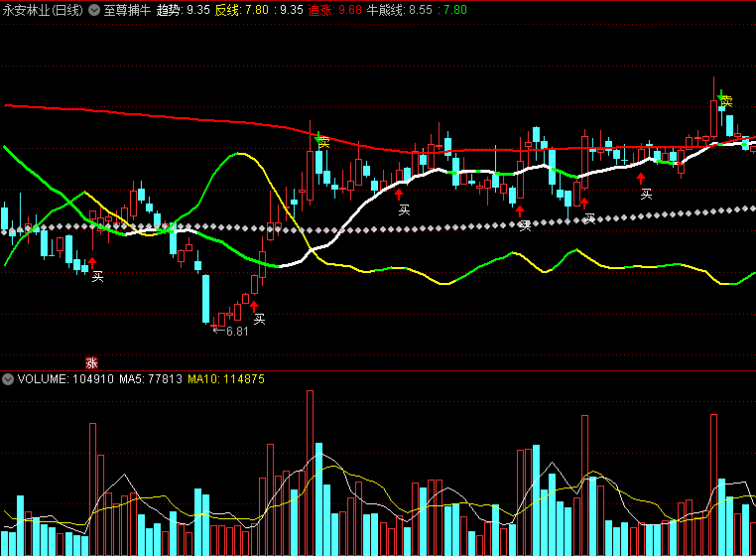
Task: Open the dropdown beside 永安林业(日线) title
Action: coord(94,10)
